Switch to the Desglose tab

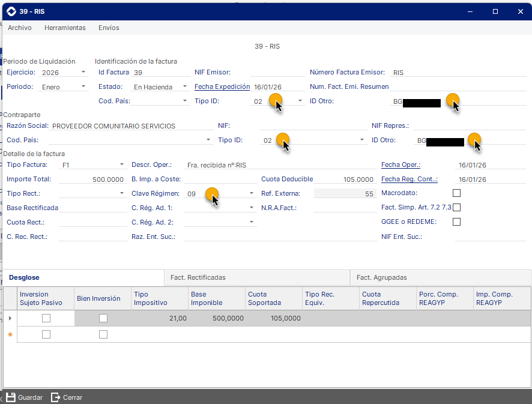tap(83, 277)
